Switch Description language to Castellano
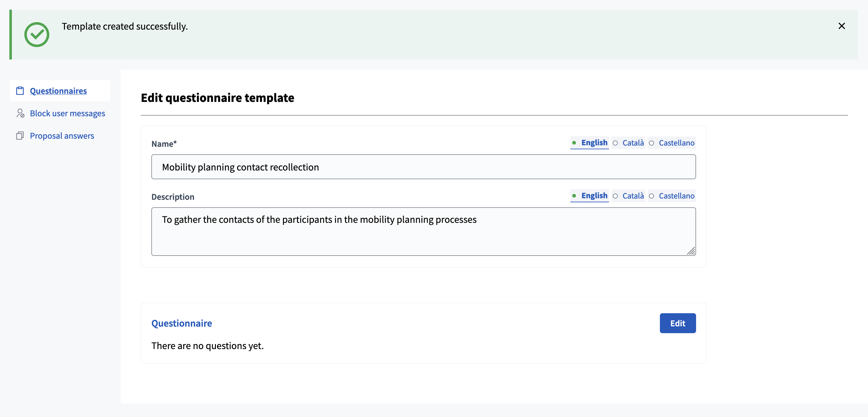This screenshot has height=417, width=868. (x=676, y=196)
